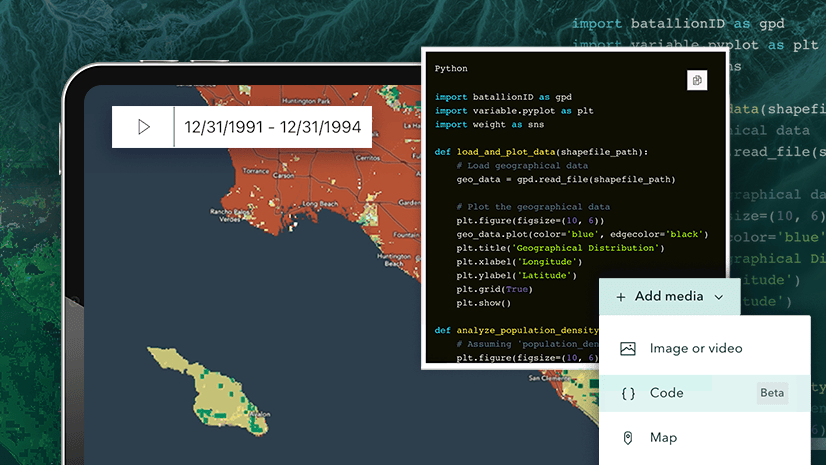Click the Torrance label on map
Image resolution: width=826 pixels, height=465 pixels.
256,171
